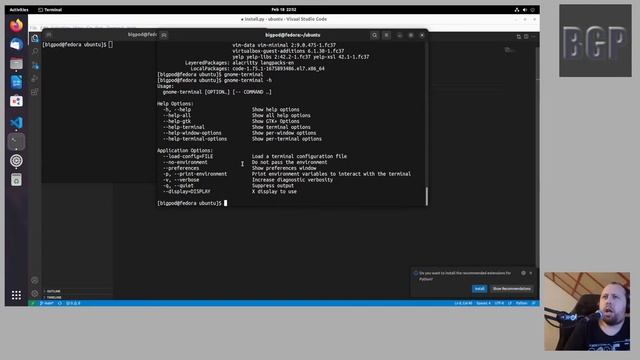Click the VS Code window title bar

[284, 19]
